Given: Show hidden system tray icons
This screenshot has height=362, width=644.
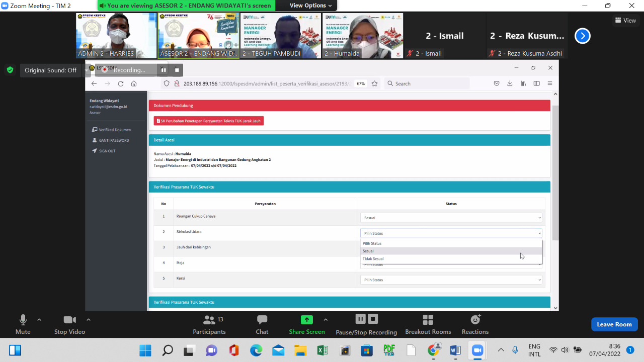Looking at the screenshot, I should [x=501, y=350].
